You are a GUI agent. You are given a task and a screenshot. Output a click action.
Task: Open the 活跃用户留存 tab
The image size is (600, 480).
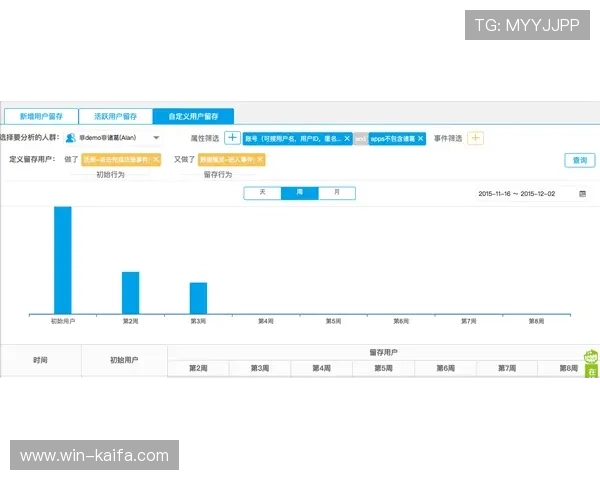(x=115, y=116)
